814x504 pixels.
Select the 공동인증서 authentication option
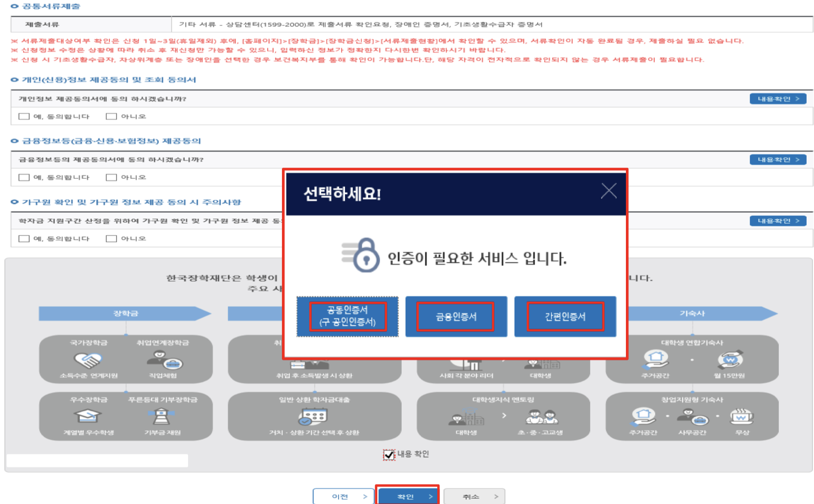(x=346, y=316)
